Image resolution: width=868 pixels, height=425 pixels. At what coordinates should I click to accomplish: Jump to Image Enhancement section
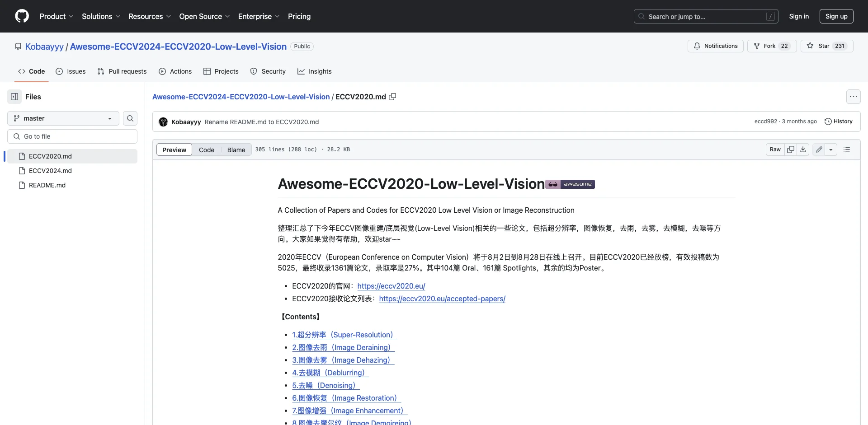[x=349, y=411]
